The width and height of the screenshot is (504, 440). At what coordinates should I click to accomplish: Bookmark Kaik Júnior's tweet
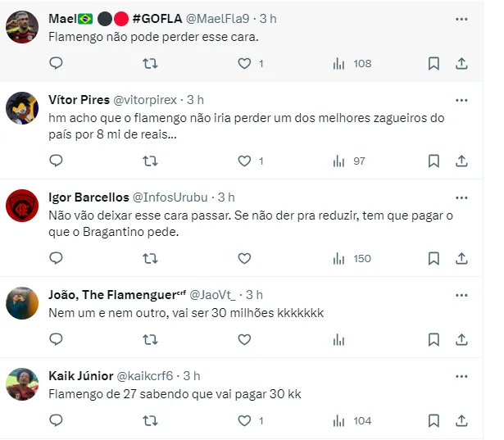[x=434, y=420]
